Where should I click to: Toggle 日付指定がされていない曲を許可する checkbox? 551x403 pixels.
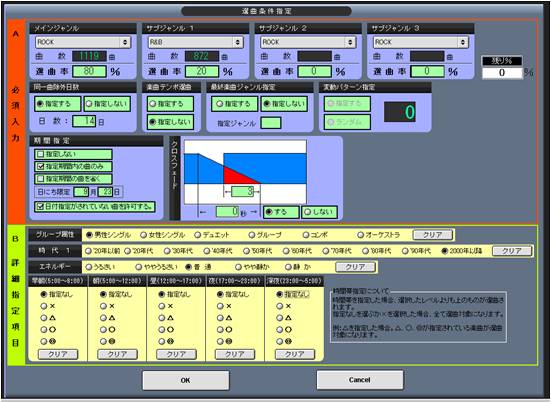point(95,207)
